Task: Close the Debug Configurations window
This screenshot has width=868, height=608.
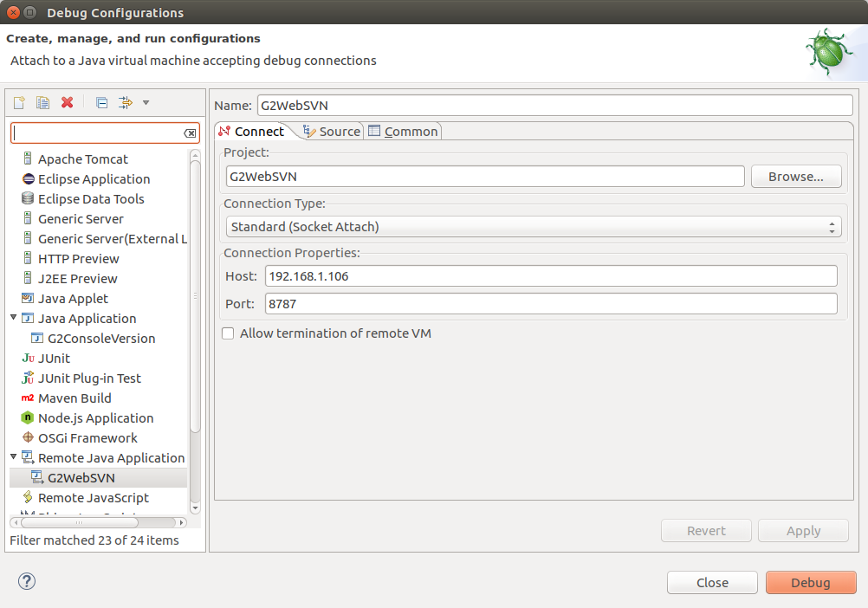Action: tap(14, 12)
